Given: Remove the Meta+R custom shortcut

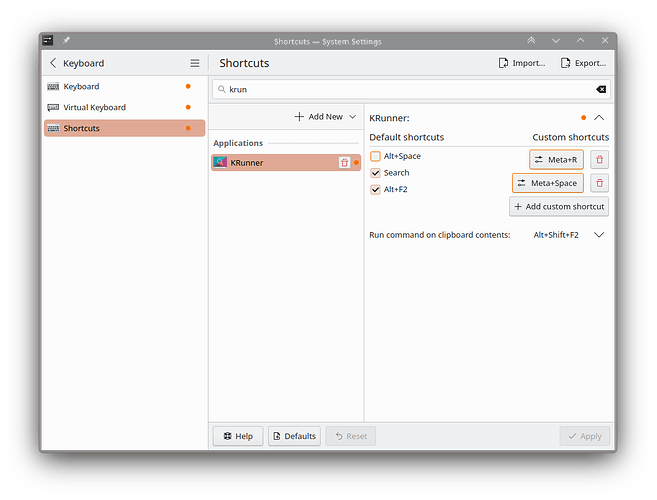Looking at the screenshot, I should point(600,160).
